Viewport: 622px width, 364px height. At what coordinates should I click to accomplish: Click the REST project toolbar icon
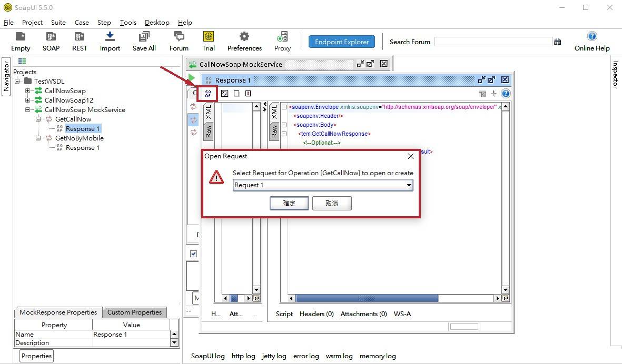click(80, 41)
